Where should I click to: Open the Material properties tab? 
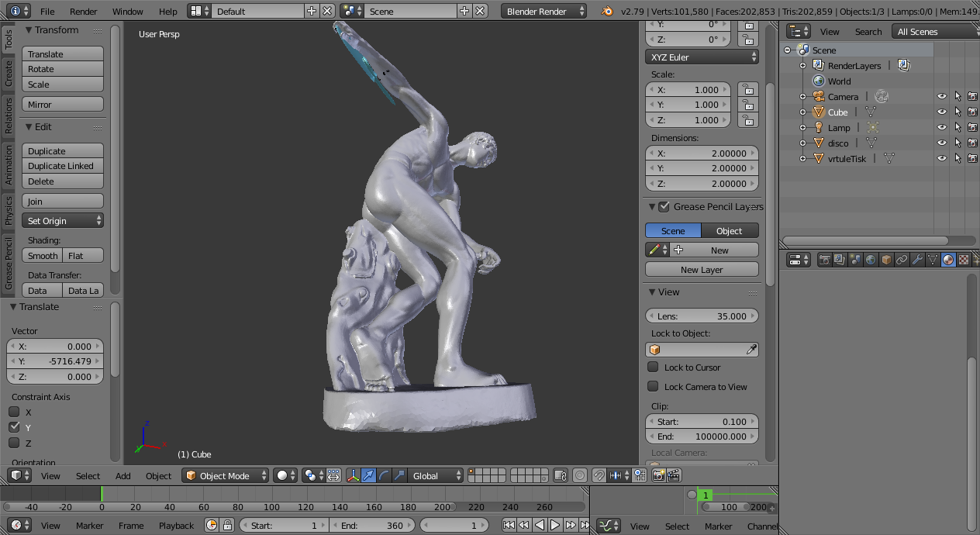pos(948,261)
